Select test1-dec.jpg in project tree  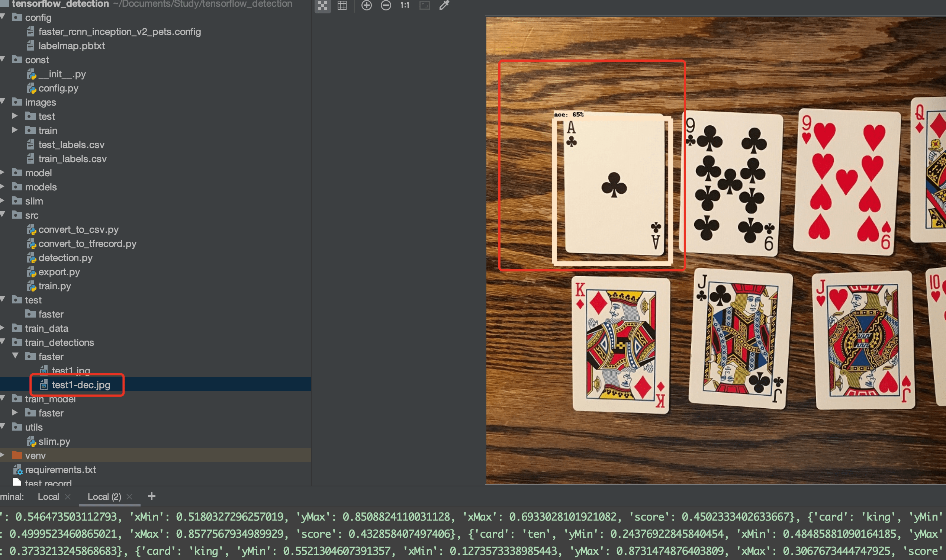point(81,385)
